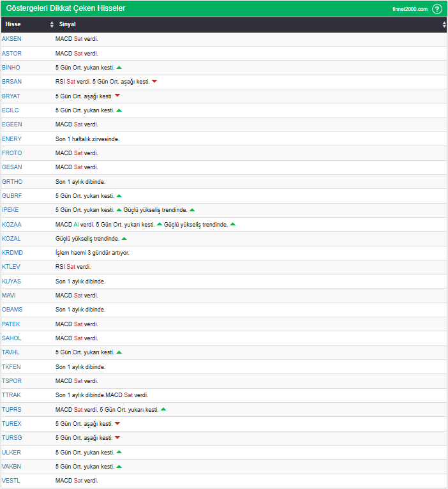Click green up arrow in KOZAL row

124,238
